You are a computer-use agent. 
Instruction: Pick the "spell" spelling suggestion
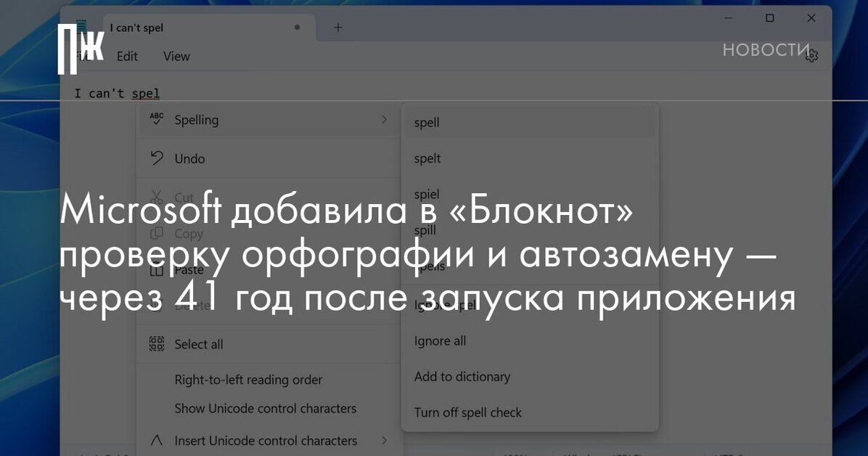(x=530, y=123)
